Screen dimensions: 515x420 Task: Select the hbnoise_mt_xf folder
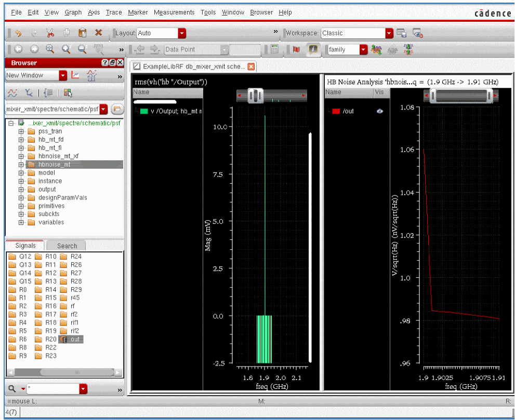point(58,156)
